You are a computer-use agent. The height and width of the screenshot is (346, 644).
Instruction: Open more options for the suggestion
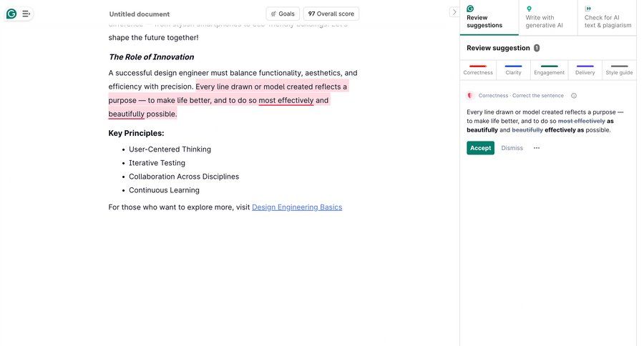537,148
